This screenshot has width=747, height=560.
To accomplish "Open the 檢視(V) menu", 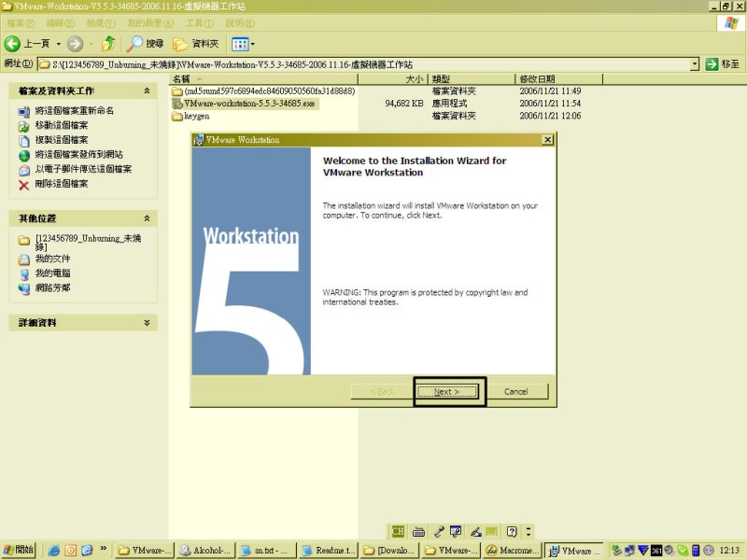I will pos(101,23).
